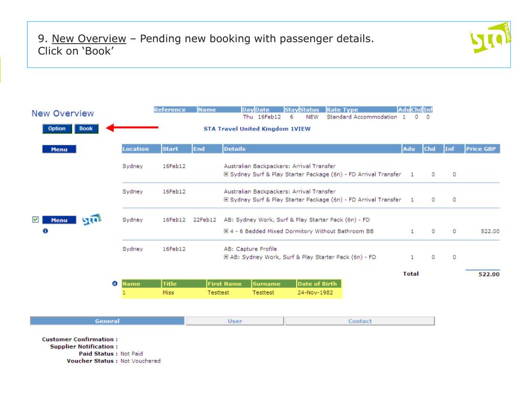The width and height of the screenshot is (532, 399).
Task: Open the Menu button beside the checkbox
Action: point(59,220)
